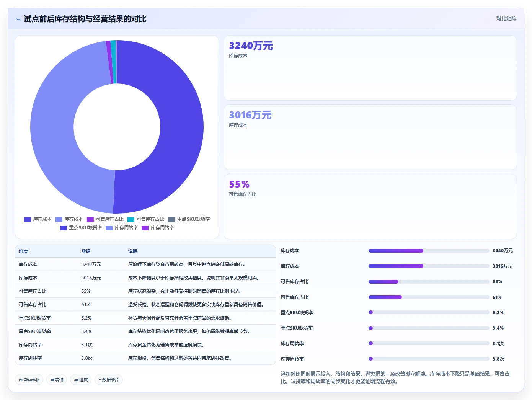Screen dimensions: 532x400
Task: Click the description starting 成本下降幅度小于
Action: pyautogui.click(x=194, y=278)
